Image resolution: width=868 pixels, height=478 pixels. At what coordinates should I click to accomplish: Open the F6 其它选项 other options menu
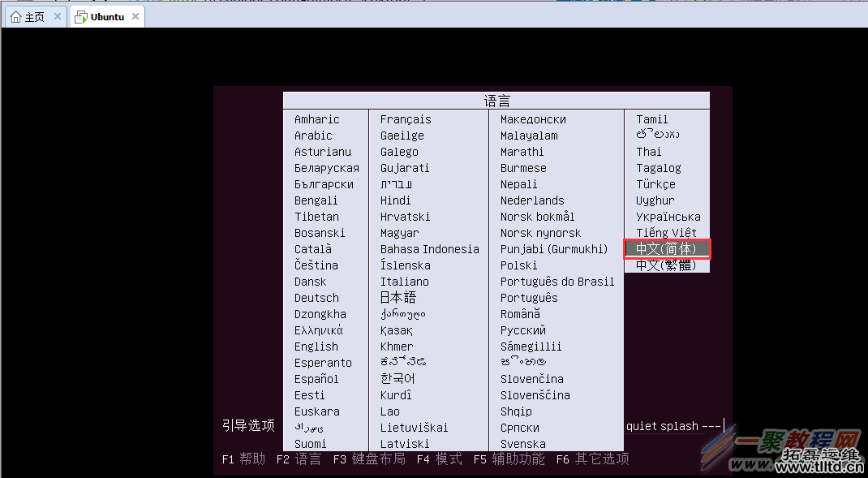pos(591,459)
